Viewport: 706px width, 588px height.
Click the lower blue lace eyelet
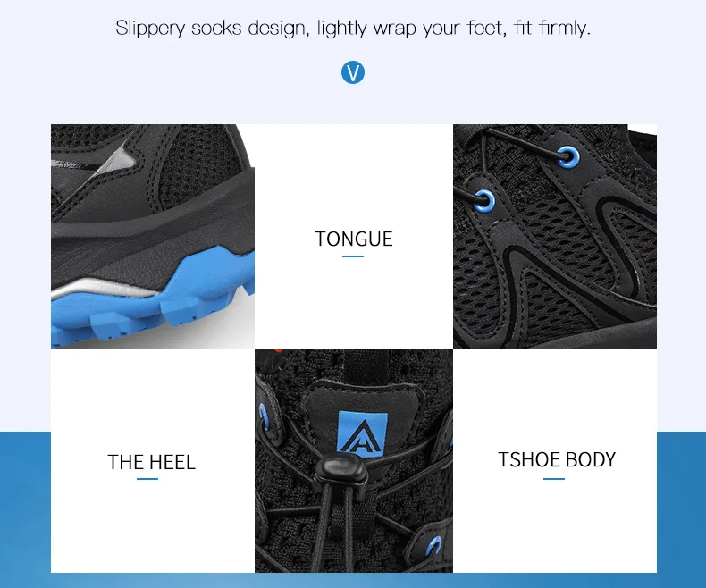pos(484,200)
